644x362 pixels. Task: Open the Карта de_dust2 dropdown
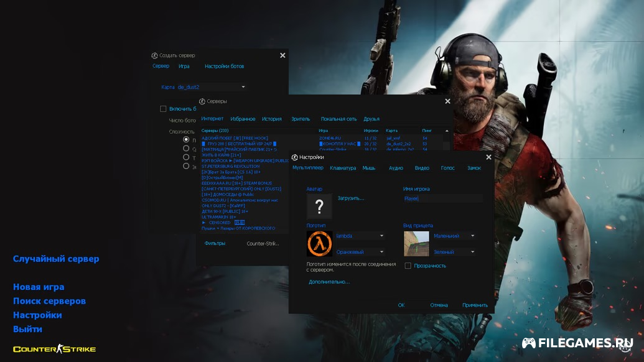(x=211, y=87)
